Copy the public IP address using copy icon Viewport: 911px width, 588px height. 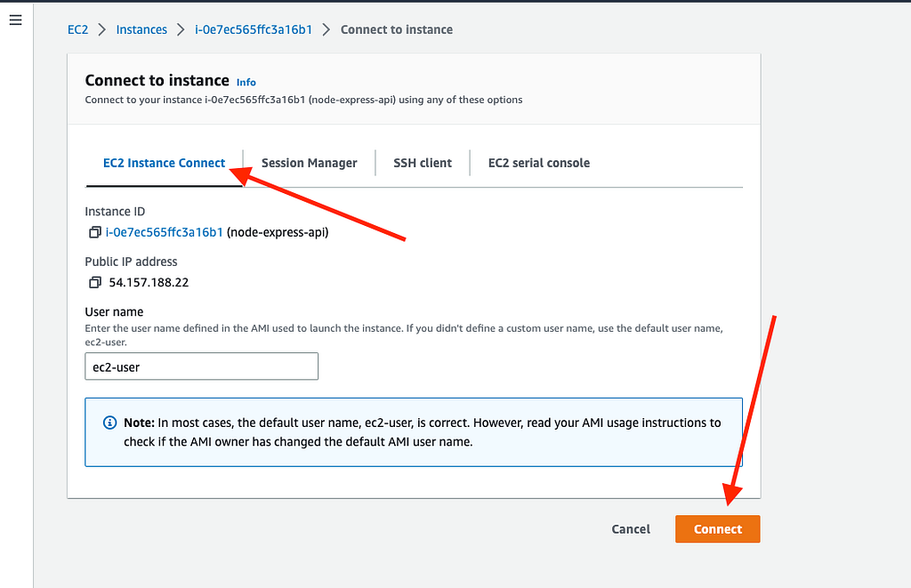[94, 283]
